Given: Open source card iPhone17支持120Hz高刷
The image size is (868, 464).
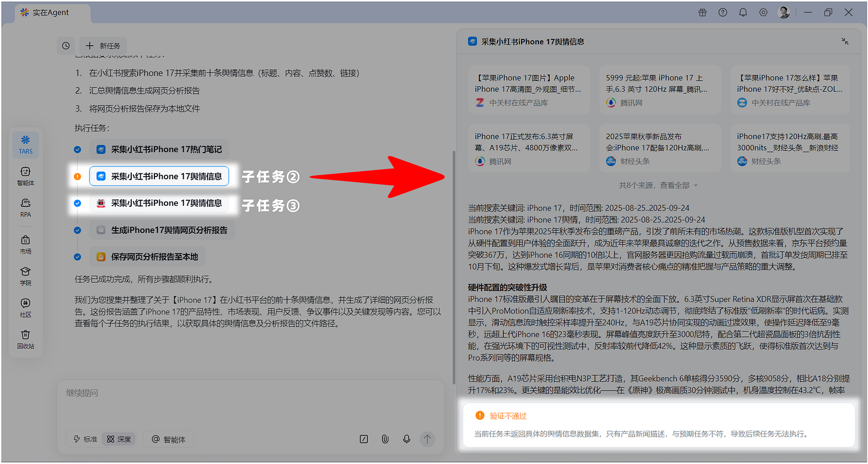Looking at the screenshot, I should (790, 149).
